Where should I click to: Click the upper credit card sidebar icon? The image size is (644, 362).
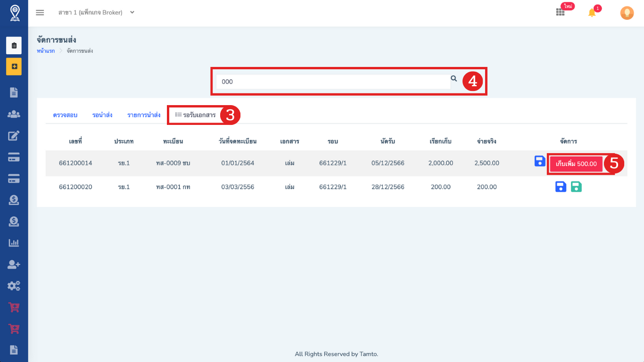(14, 157)
